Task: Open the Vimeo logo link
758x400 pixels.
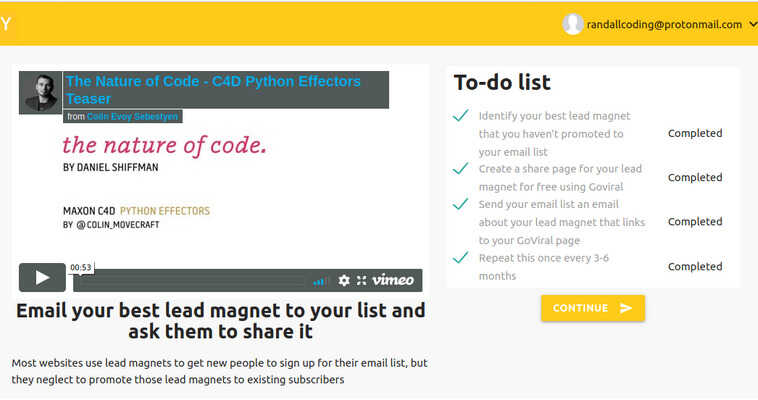Action: tap(393, 280)
